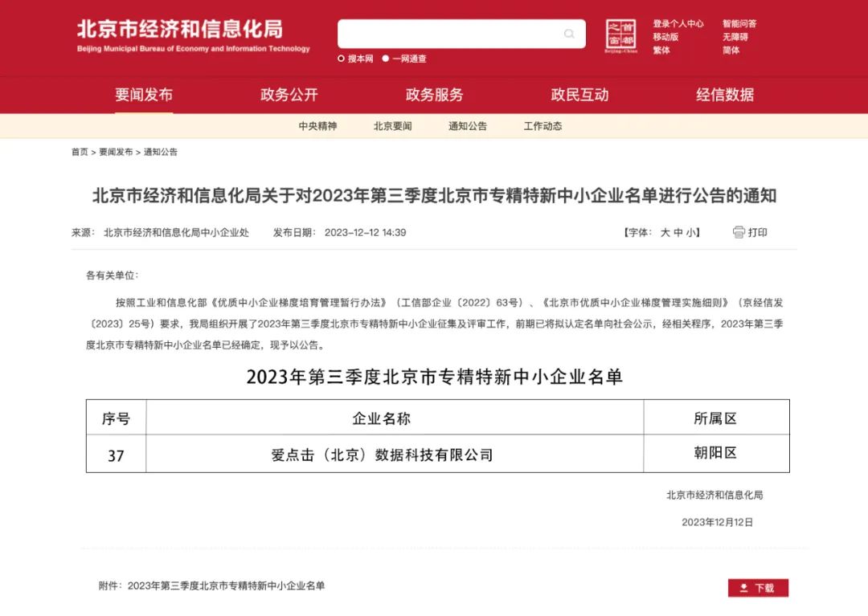
Task: Open the 经信数据 main menu
Action: tap(725, 95)
